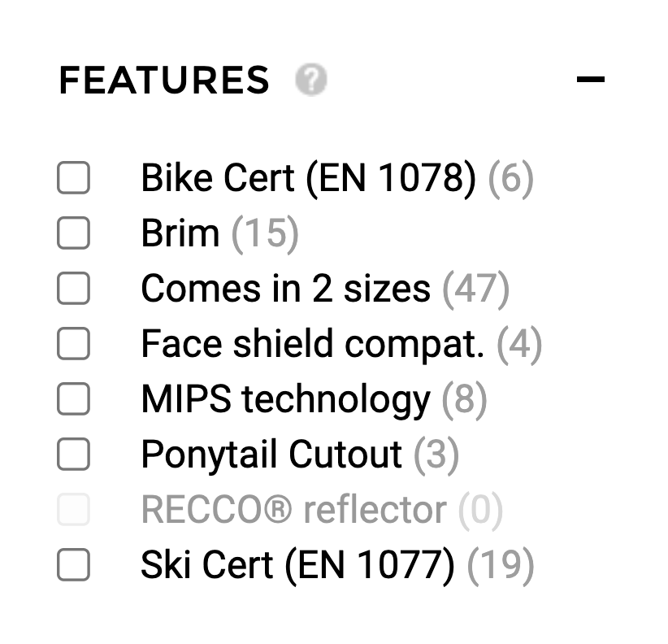This screenshot has width=668, height=644.
Task: Click the Brim filter label text
Action: coord(180,234)
